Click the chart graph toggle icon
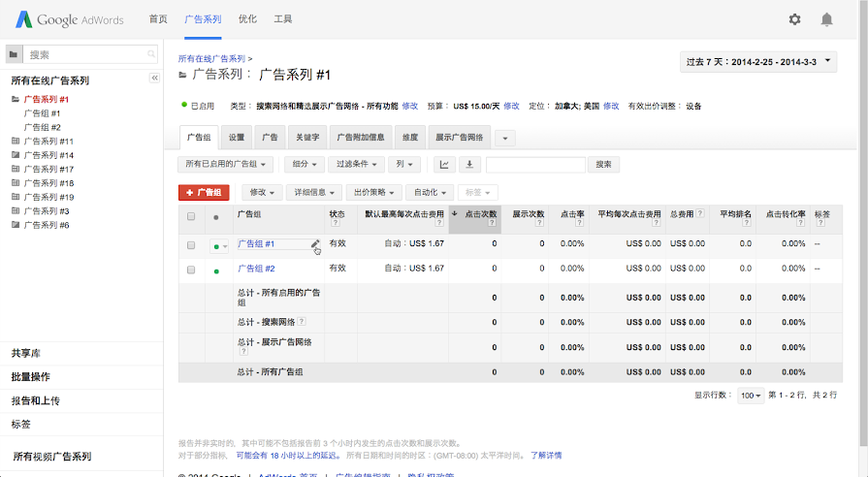 tap(444, 165)
